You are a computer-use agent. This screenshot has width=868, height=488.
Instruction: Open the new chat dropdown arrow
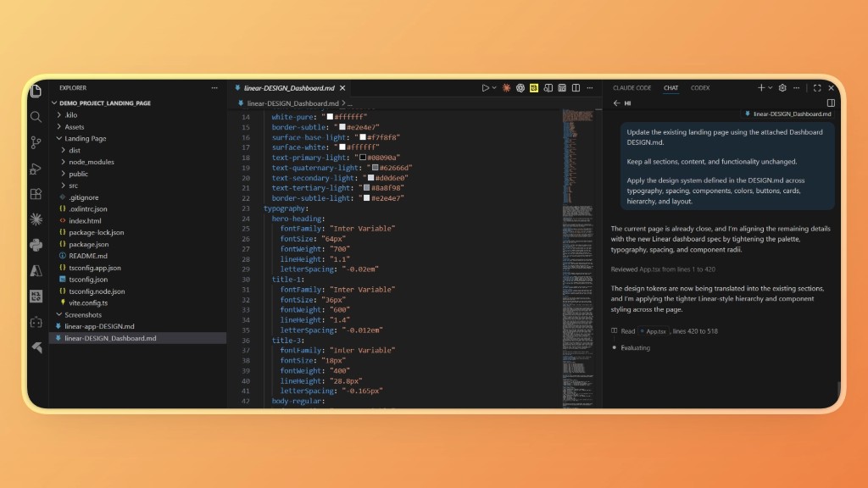click(770, 88)
